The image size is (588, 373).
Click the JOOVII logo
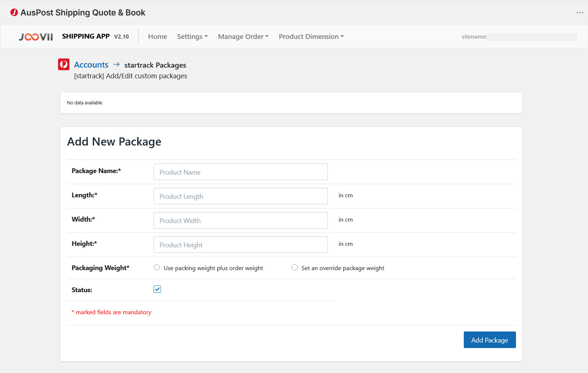[36, 37]
